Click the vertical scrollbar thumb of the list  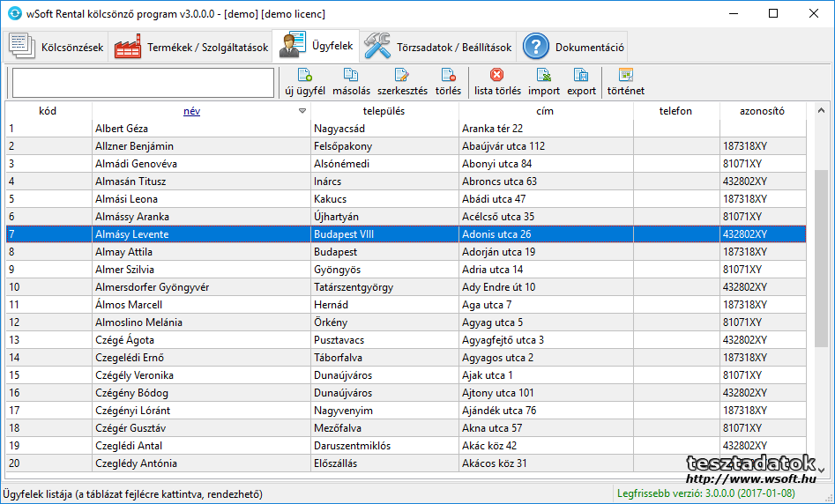click(821, 258)
